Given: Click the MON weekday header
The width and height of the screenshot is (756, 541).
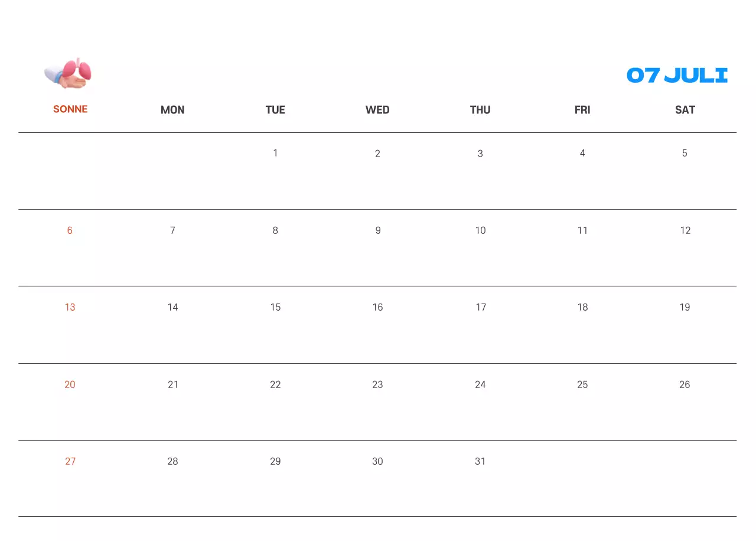Looking at the screenshot, I should 172,110.
